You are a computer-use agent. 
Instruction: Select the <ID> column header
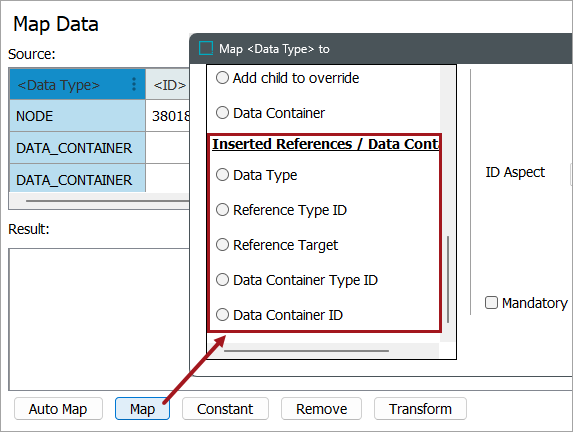point(168,84)
